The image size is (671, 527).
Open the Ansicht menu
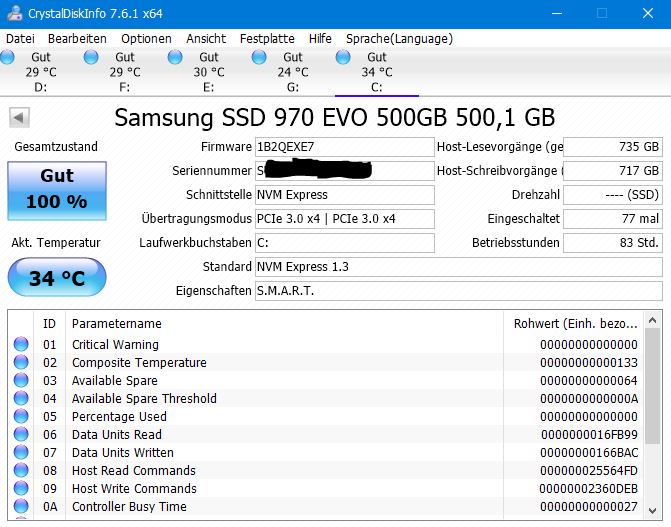pyautogui.click(x=206, y=39)
